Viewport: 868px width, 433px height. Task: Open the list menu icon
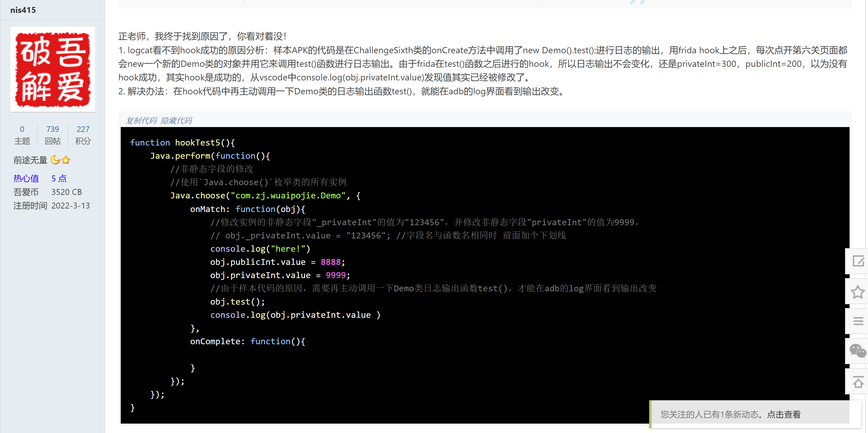pos(858,321)
